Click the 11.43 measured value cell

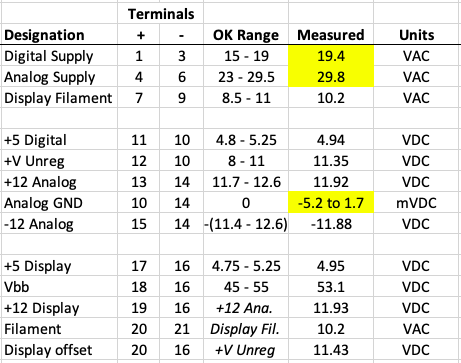point(331,350)
